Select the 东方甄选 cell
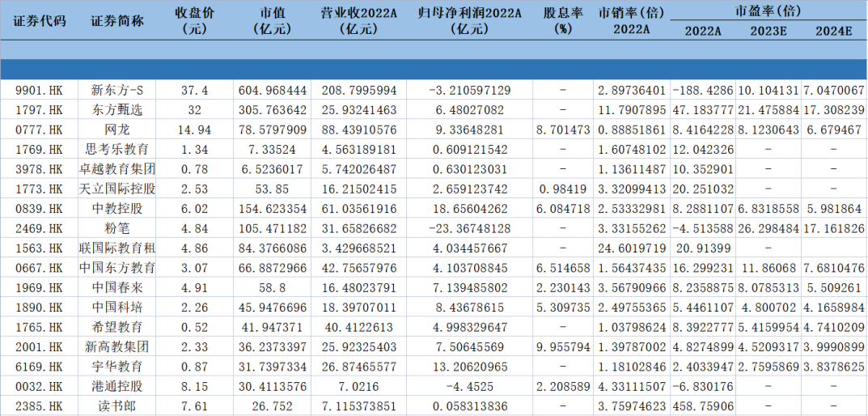This screenshot has width=868, height=416. click(117, 110)
